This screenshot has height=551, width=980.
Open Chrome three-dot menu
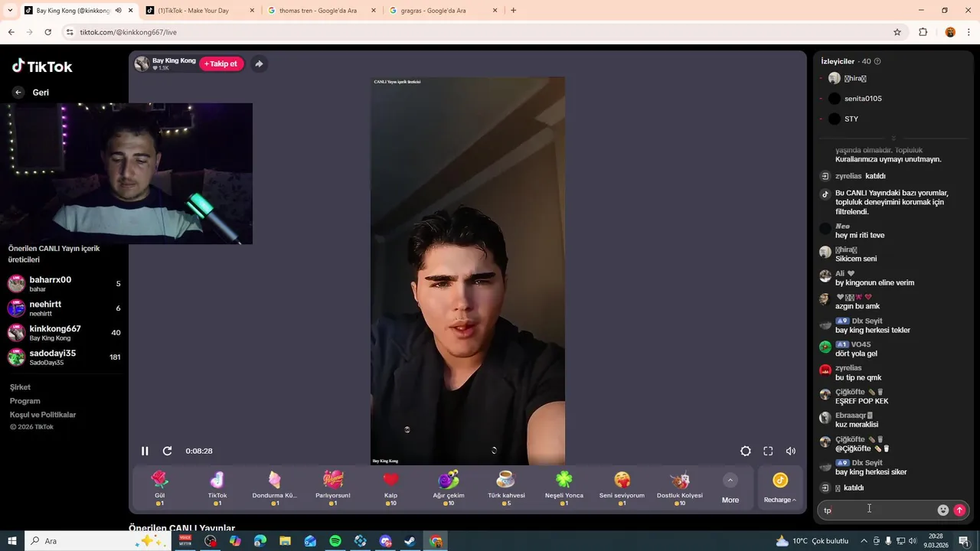(969, 32)
